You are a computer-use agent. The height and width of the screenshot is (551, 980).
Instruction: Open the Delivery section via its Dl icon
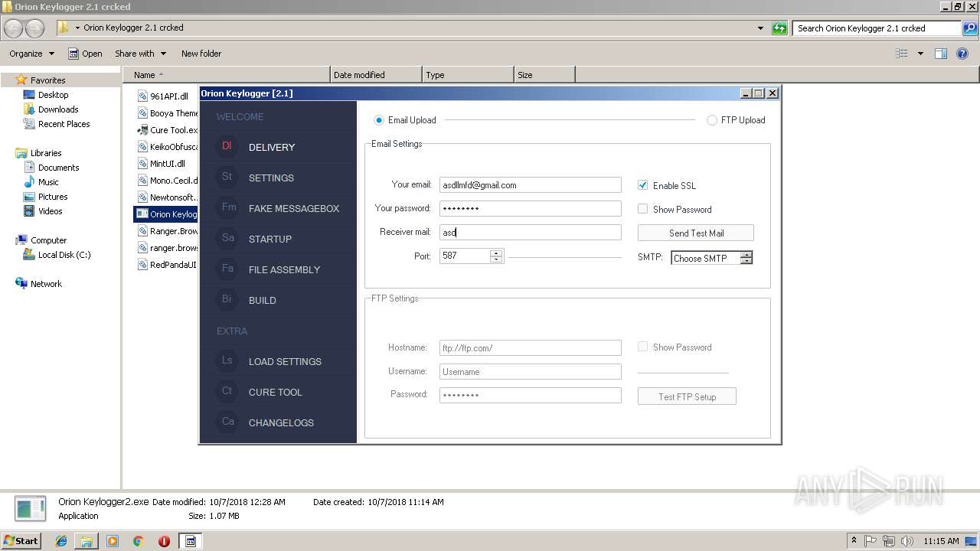[227, 146]
